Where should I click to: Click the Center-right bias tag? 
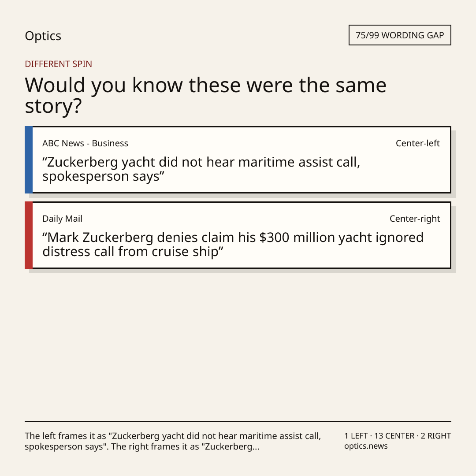coord(415,219)
